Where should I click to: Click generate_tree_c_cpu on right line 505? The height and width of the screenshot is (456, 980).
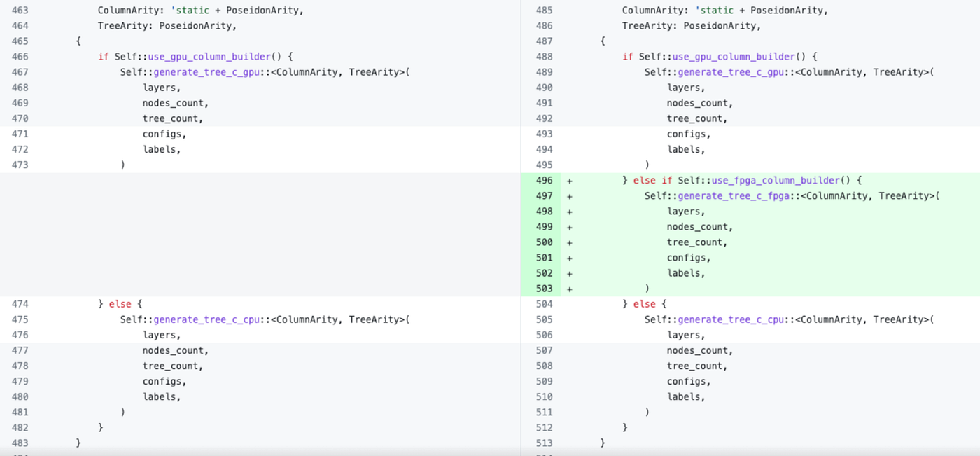731,319
